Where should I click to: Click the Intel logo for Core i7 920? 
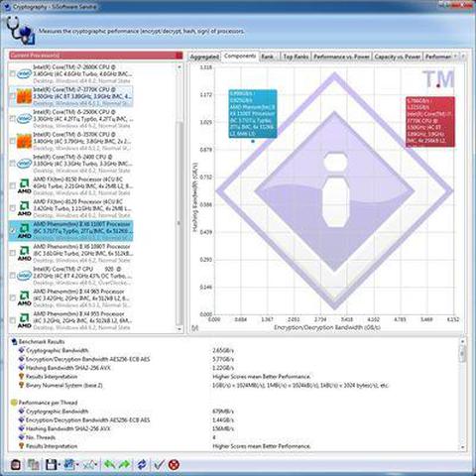pyautogui.click(x=24, y=276)
